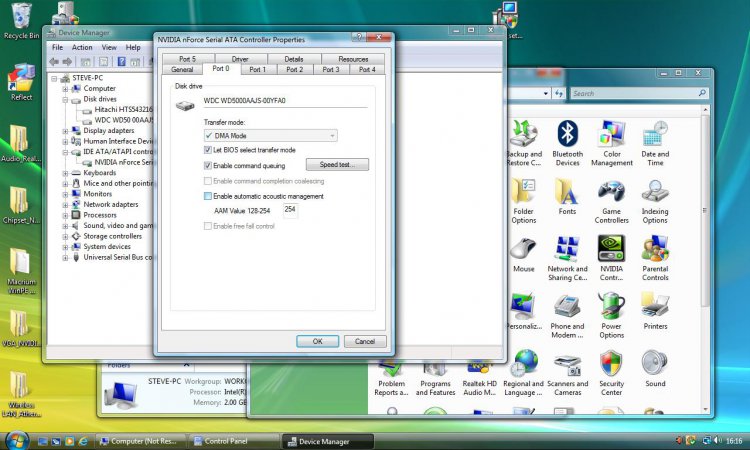Open Indexing Options in Control Panel

[x=655, y=200]
